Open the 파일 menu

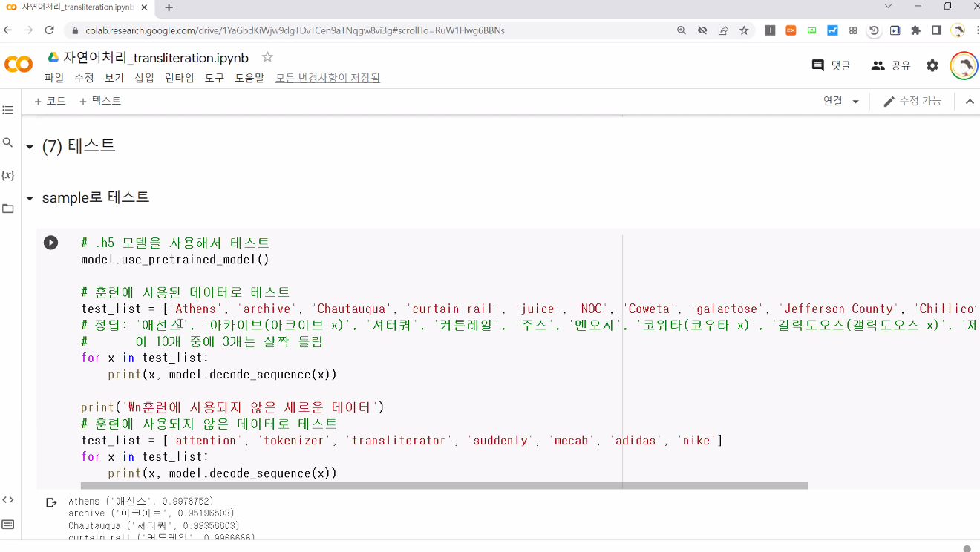53,77
